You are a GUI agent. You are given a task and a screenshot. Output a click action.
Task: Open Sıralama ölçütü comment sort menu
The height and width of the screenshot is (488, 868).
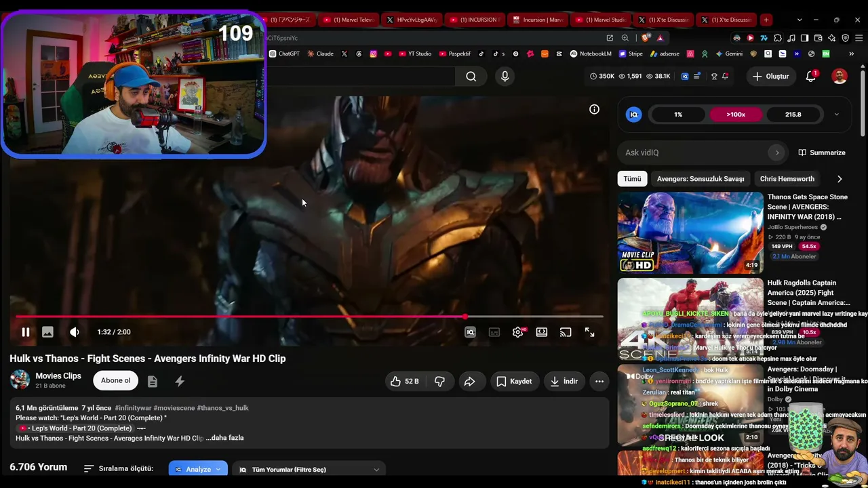point(119,468)
